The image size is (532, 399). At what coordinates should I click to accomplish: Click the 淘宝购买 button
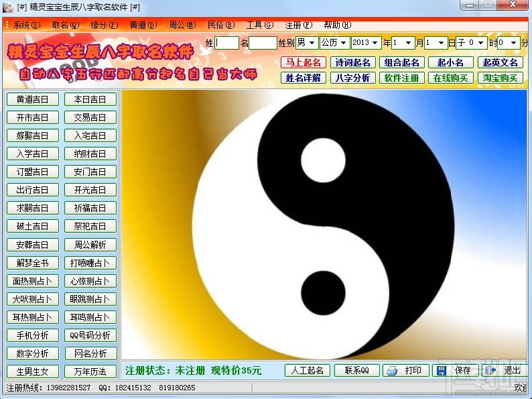[x=500, y=78]
